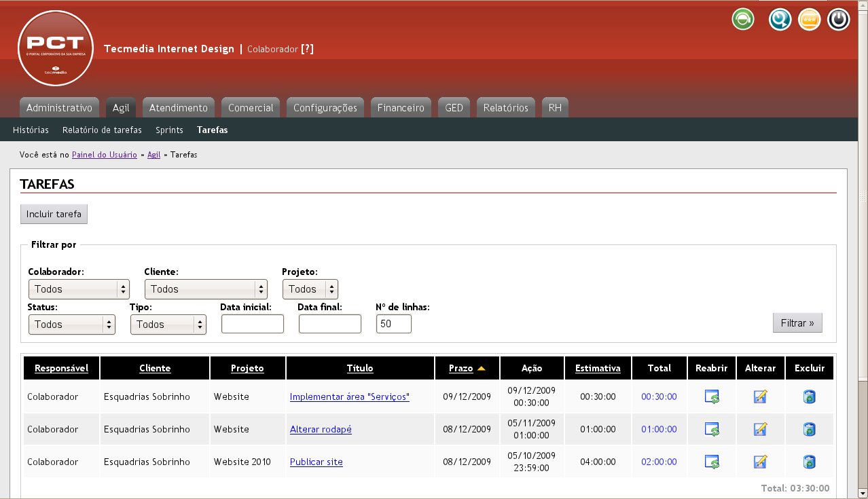Screen dimensions: 868x499
Task: Click the page vertical scrollbar
Action: tap(863, 249)
